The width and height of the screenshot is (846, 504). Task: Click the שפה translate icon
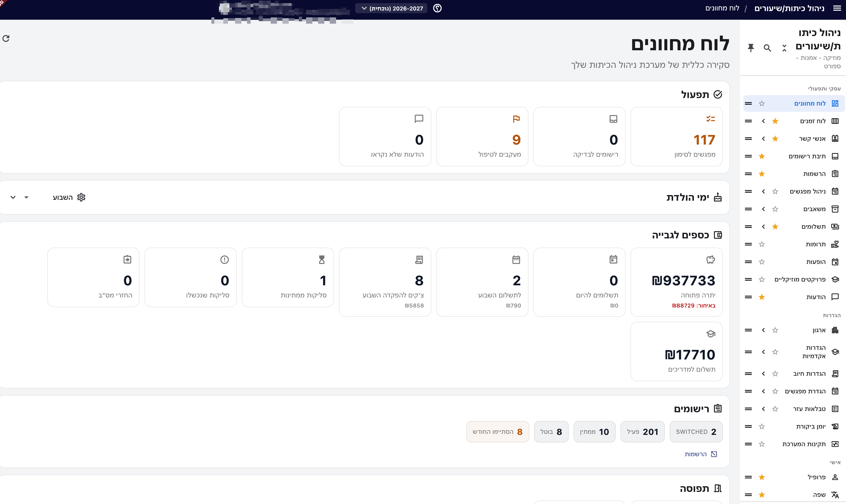pyautogui.click(x=835, y=495)
